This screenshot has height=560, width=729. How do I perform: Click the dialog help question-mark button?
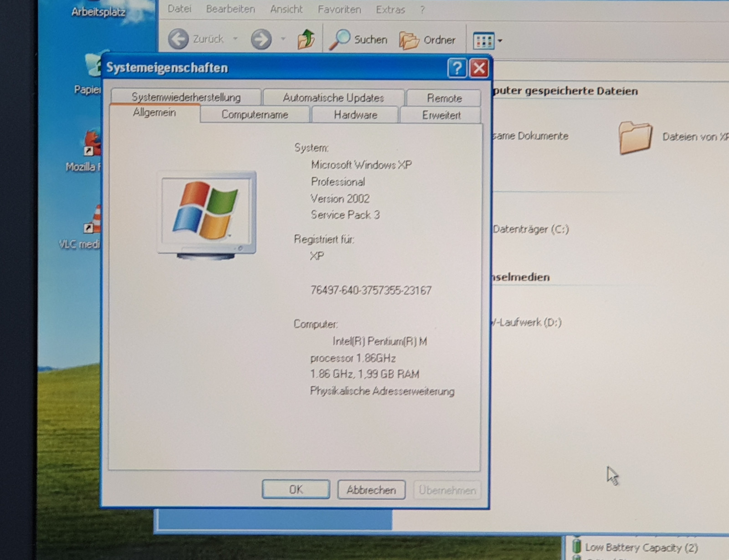click(457, 68)
